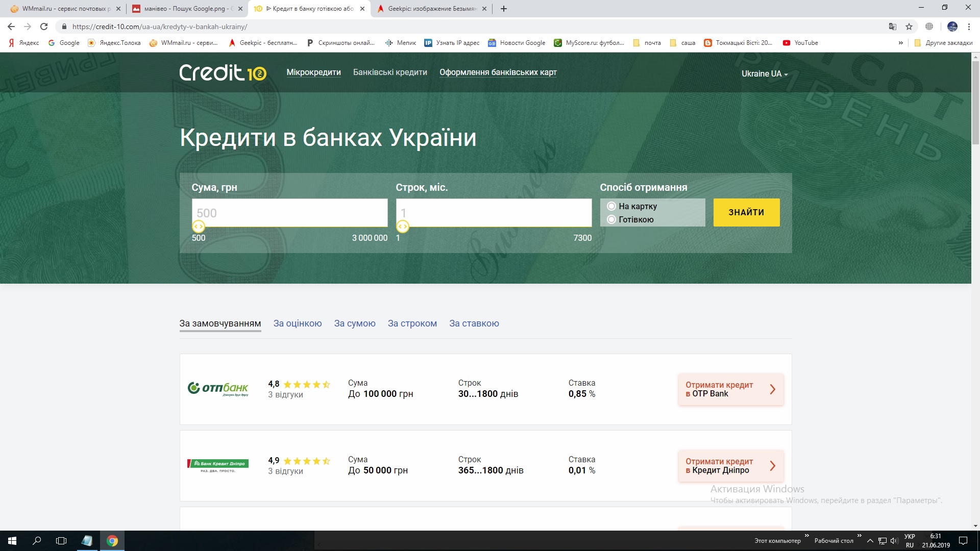Switch to the За ставкою tab
The image size is (980, 551).
click(475, 323)
